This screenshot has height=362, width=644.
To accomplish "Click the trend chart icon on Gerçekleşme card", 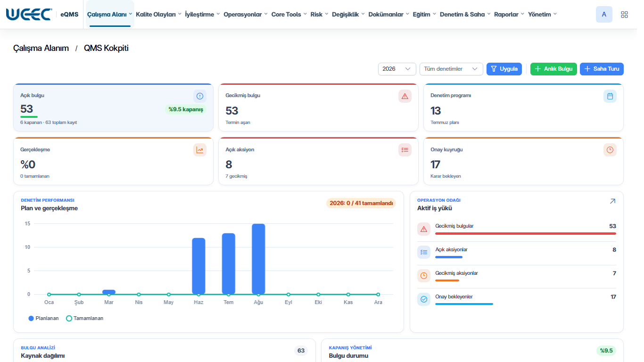I will tap(200, 150).
